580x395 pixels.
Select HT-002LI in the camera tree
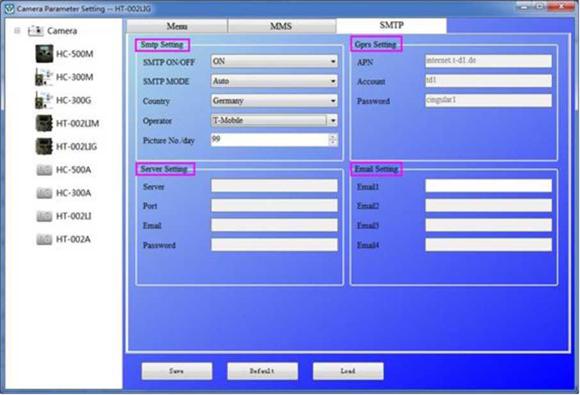73,216
